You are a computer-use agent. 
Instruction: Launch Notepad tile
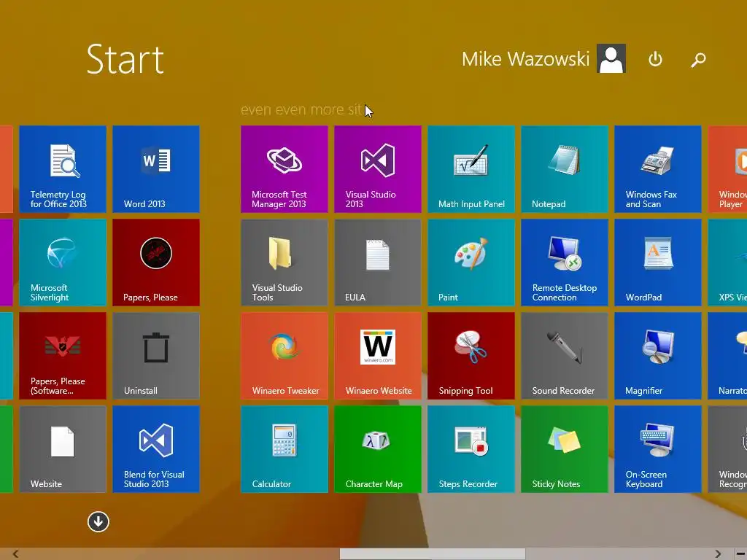click(x=565, y=169)
